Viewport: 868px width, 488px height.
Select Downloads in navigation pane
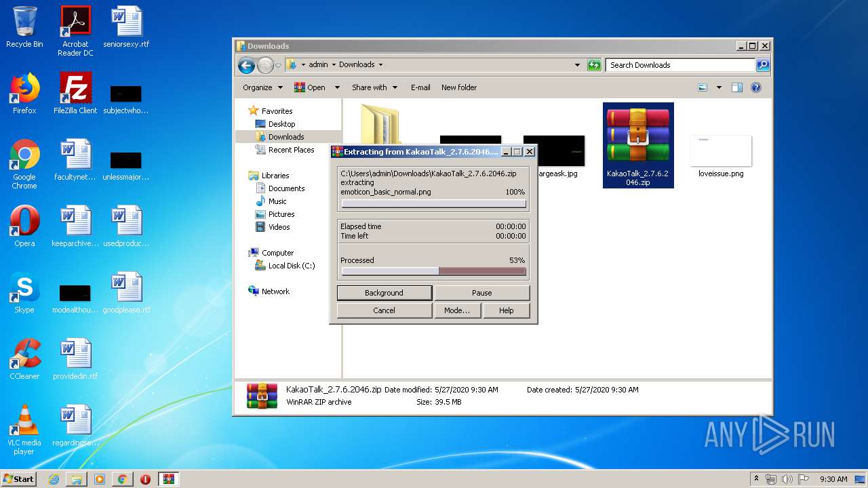tap(285, 137)
